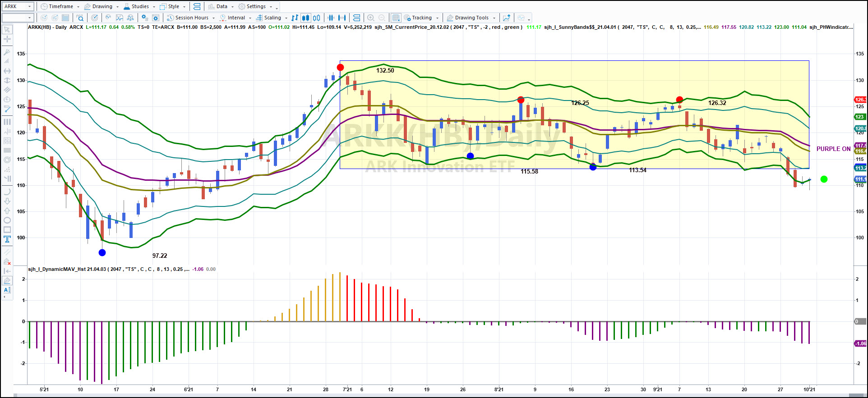The height and width of the screenshot is (398, 868).
Task: Switch to hollow candlestick chart style
Action: pos(316,18)
